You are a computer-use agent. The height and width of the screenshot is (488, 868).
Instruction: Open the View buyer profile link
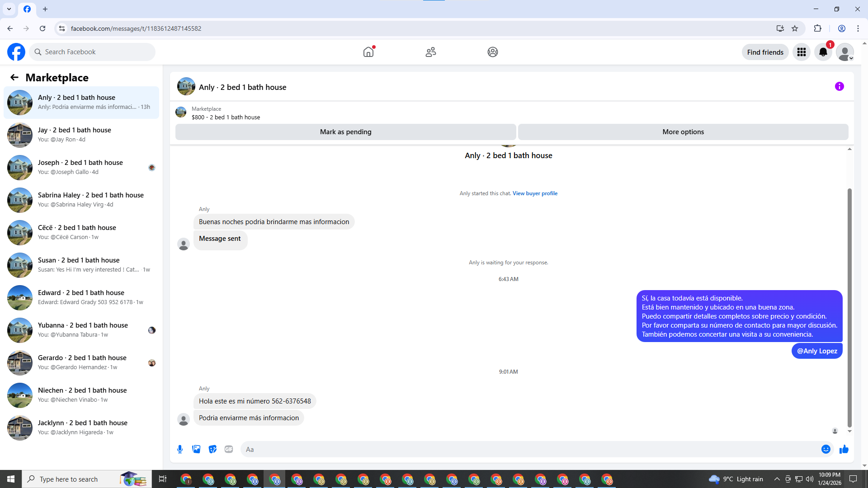tap(535, 193)
